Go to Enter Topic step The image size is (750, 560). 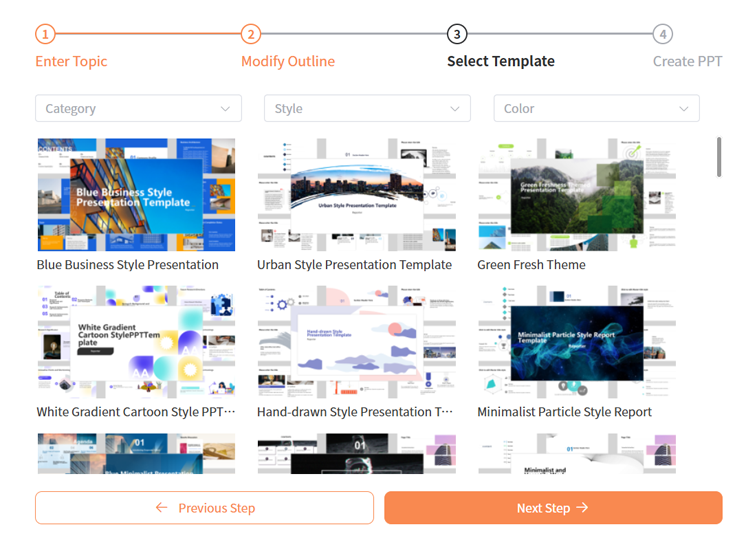pyautogui.click(x=71, y=61)
